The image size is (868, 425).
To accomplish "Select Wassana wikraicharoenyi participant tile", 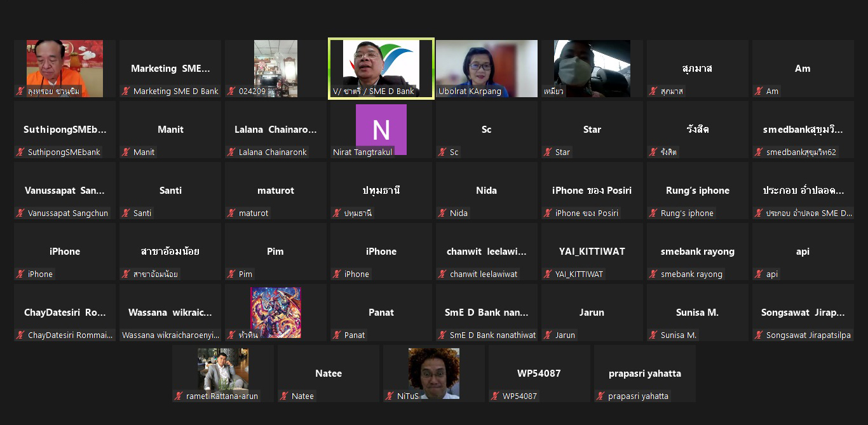I will click(170, 313).
